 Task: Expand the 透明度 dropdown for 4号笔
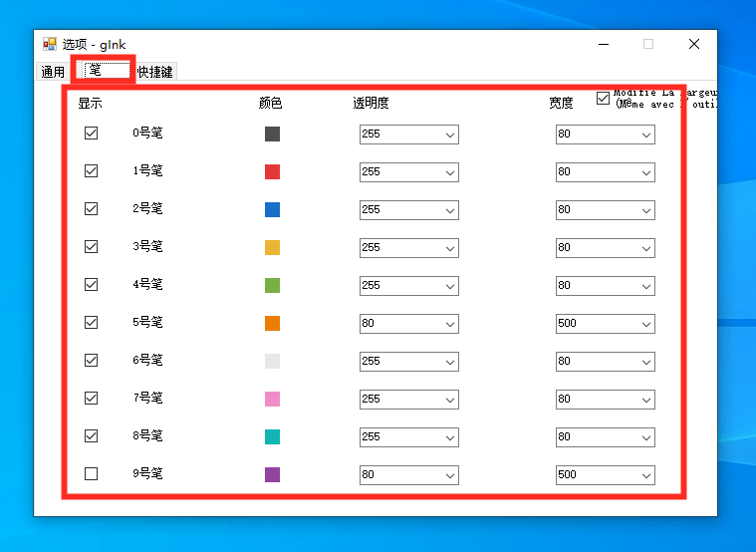coord(408,286)
